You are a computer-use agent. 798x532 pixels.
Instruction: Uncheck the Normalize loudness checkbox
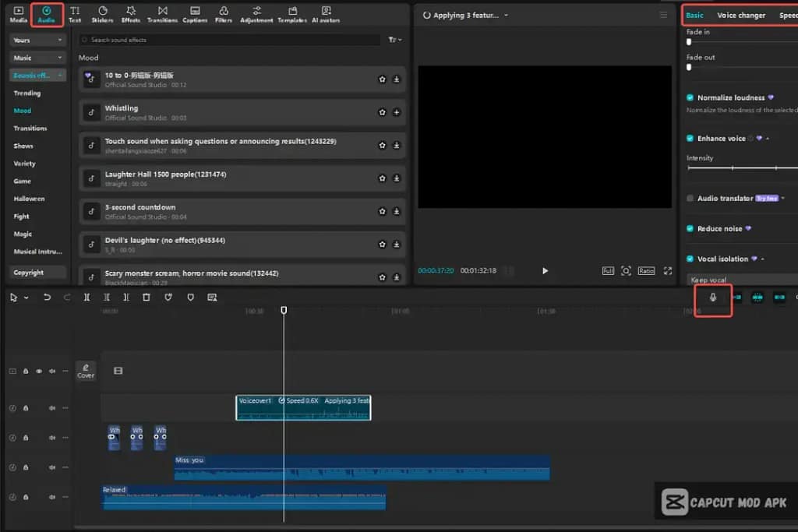(x=690, y=97)
